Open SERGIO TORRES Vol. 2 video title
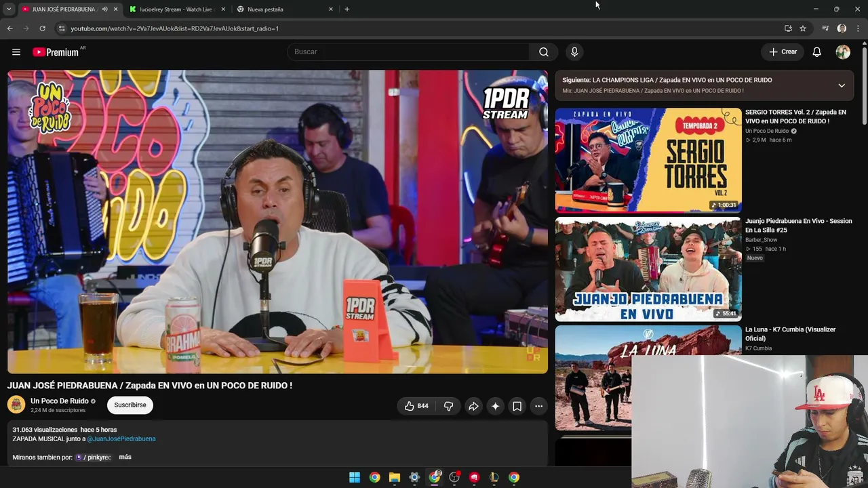 point(795,117)
